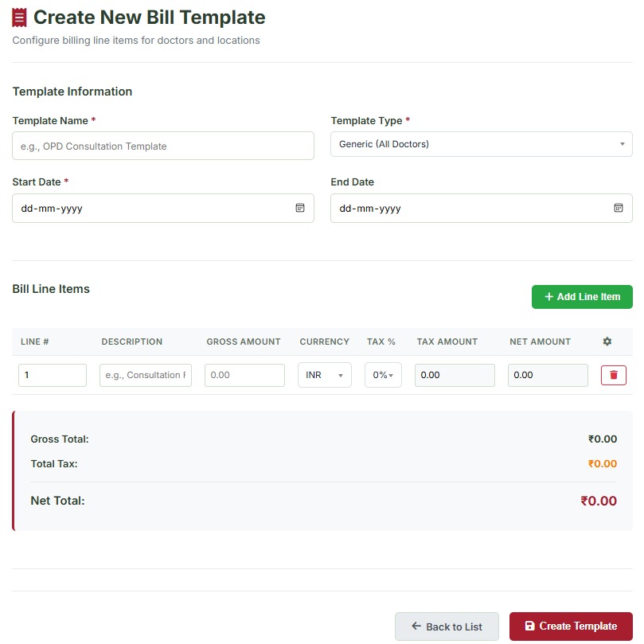Click the Net Total ₹0.00 value
This screenshot has height=644, width=644.
599,501
